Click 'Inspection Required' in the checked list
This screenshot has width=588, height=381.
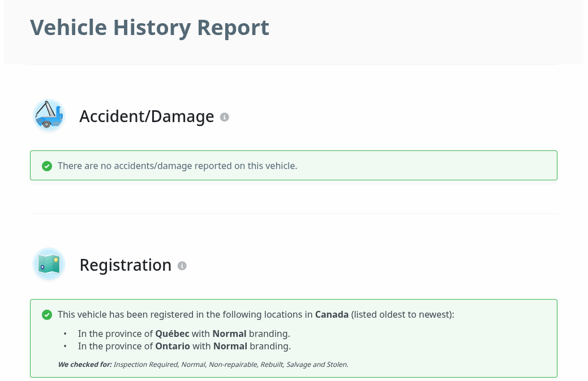click(x=145, y=365)
